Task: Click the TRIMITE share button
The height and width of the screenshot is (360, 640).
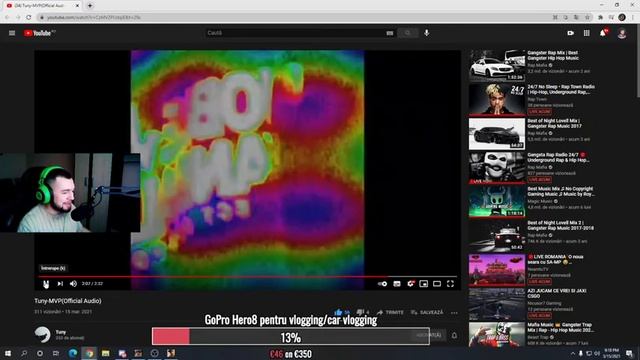Action: (x=390, y=312)
